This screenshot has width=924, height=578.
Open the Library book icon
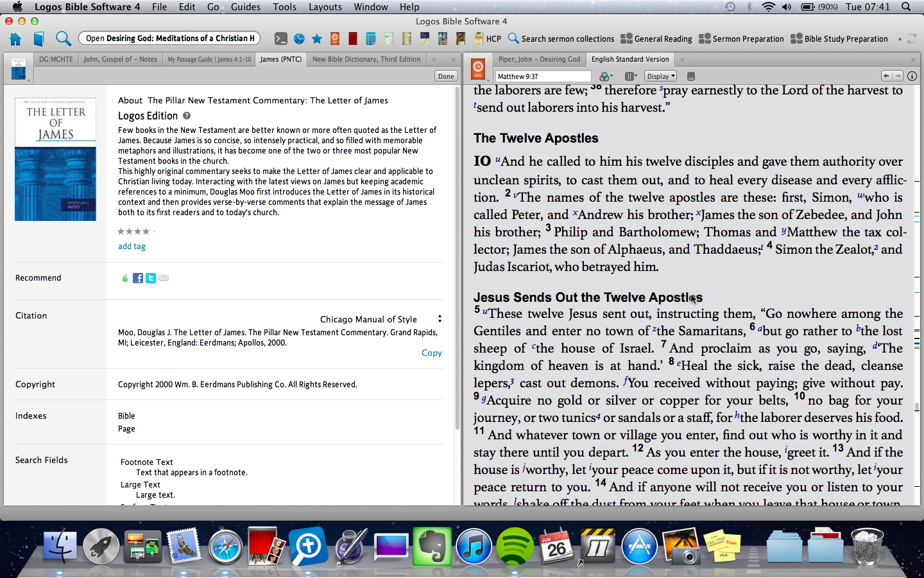pyautogui.click(x=38, y=39)
